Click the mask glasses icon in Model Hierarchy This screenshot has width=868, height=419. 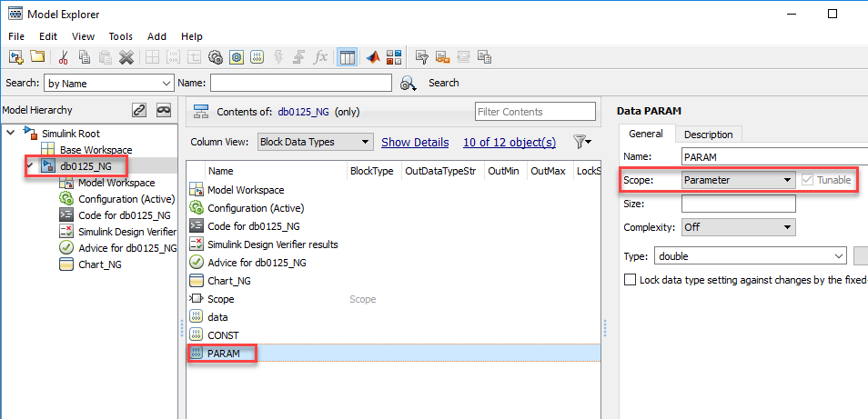(x=163, y=110)
